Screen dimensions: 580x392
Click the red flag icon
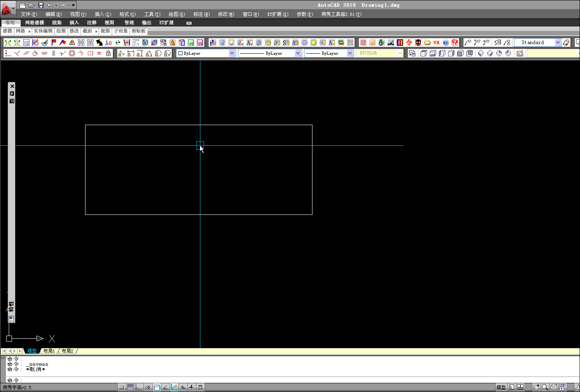pos(54,42)
